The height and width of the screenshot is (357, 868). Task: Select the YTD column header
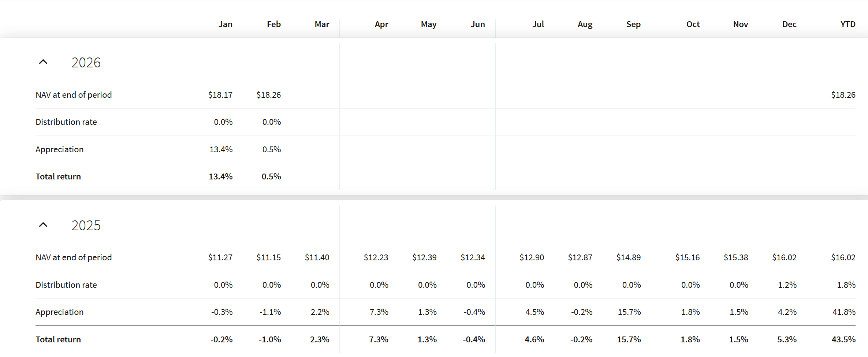tap(847, 24)
